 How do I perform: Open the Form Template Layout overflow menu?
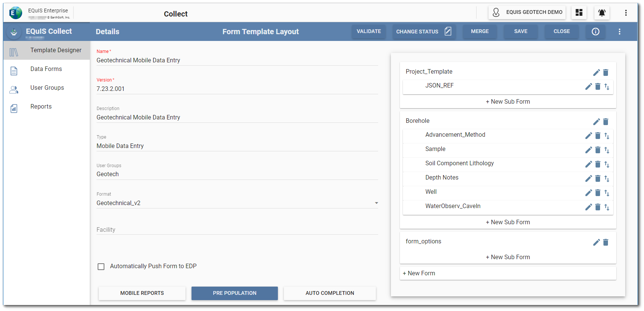coord(620,32)
